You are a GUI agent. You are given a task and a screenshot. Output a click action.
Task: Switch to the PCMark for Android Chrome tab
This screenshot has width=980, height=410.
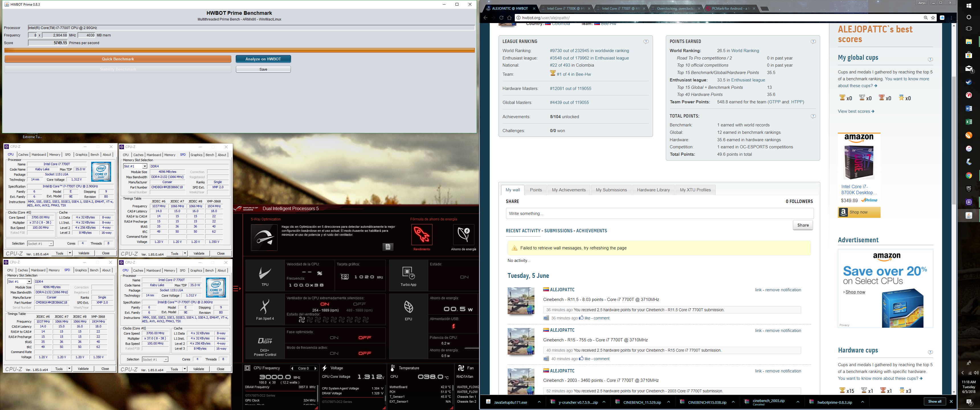point(731,8)
